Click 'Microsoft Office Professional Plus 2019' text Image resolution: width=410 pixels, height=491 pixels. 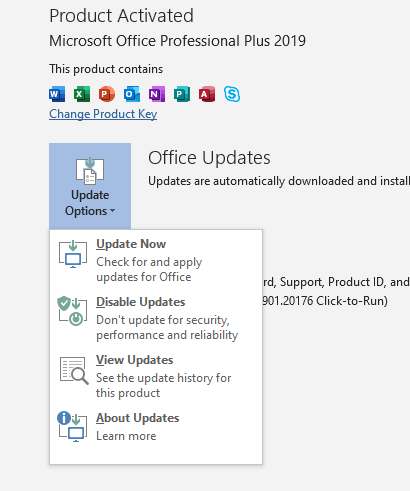[x=177, y=41]
